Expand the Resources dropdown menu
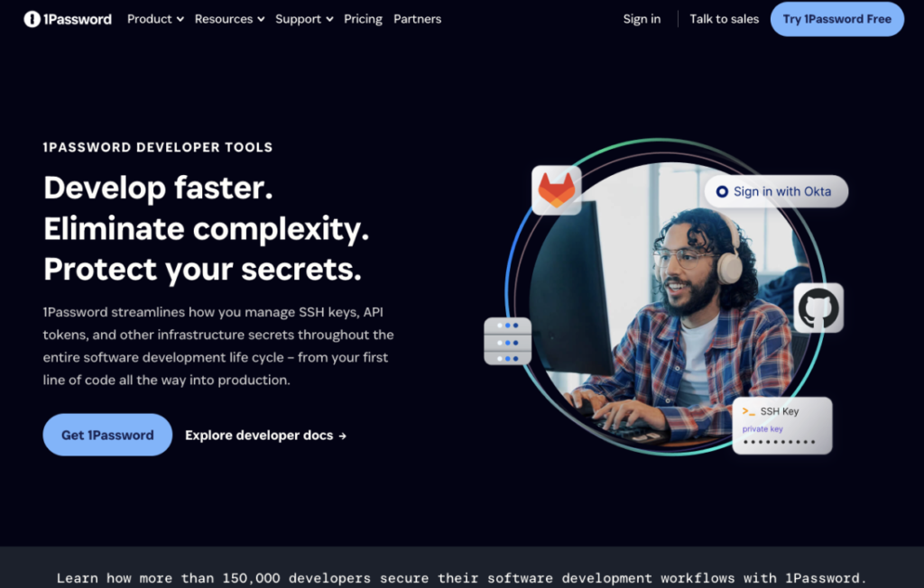Viewport: 924px width, 588px height. click(x=229, y=19)
